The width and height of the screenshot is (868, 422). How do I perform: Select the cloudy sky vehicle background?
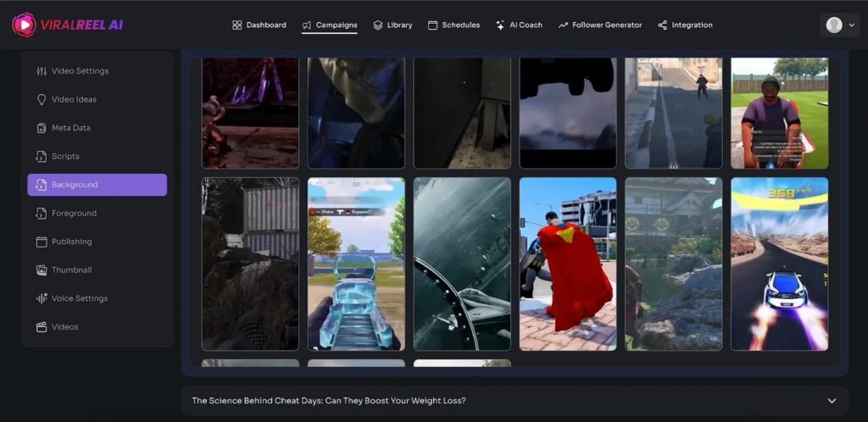point(568,113)
